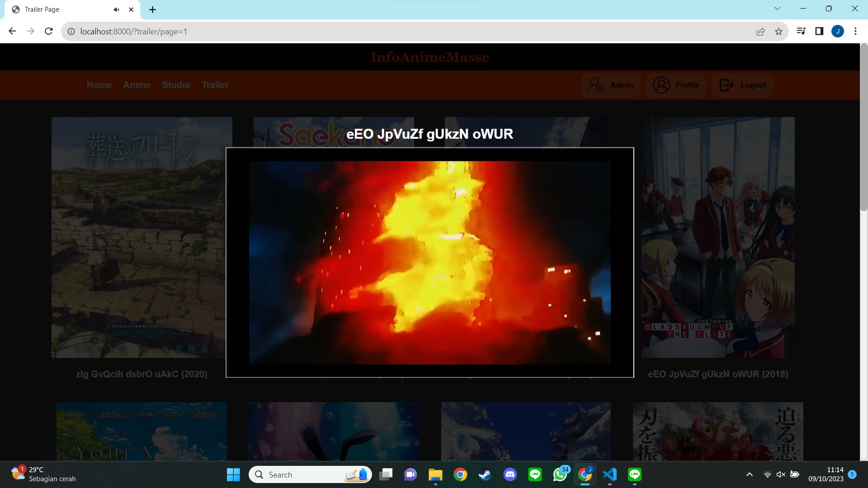The image size is (868, 488).
Task: Toggle system volume mute icon
Action: pyautogui.click(x=781, y=474)
